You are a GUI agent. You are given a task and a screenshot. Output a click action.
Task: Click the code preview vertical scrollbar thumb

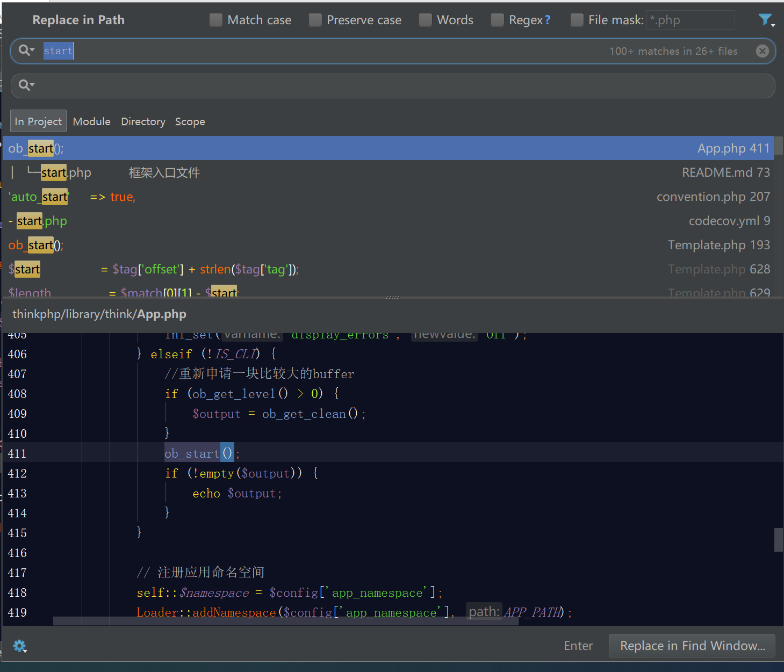coord(778,539)
